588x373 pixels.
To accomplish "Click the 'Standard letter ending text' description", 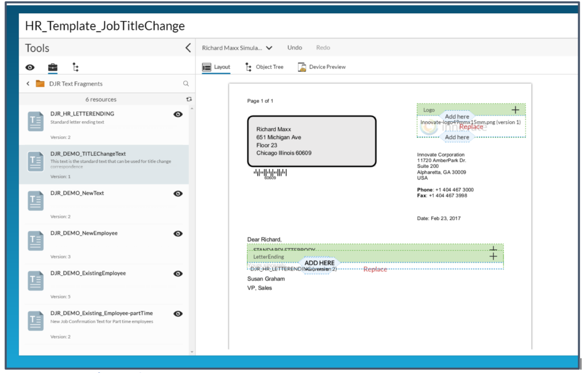I will tap(78, 122).
